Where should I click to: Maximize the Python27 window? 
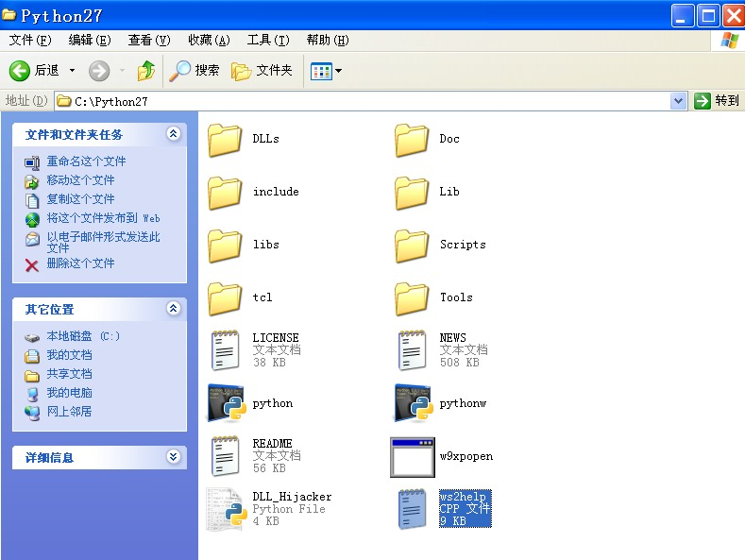pos(708,16)
